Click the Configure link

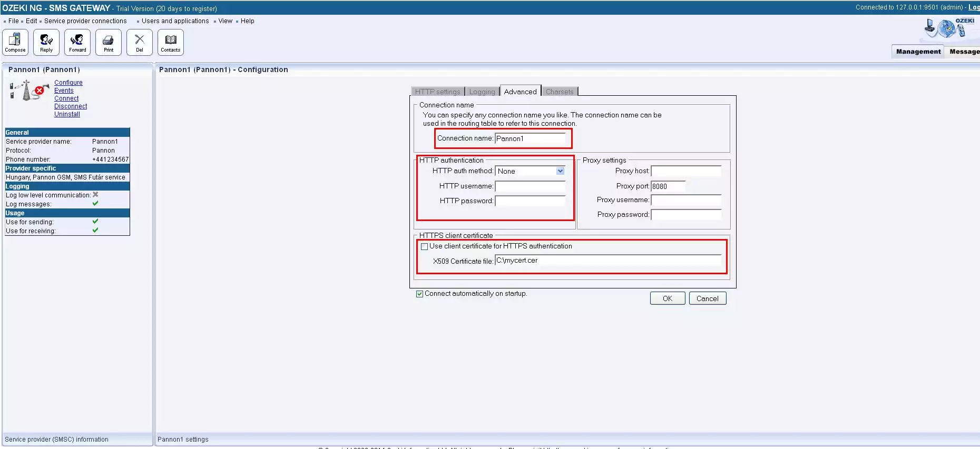[x=68, y=83]
